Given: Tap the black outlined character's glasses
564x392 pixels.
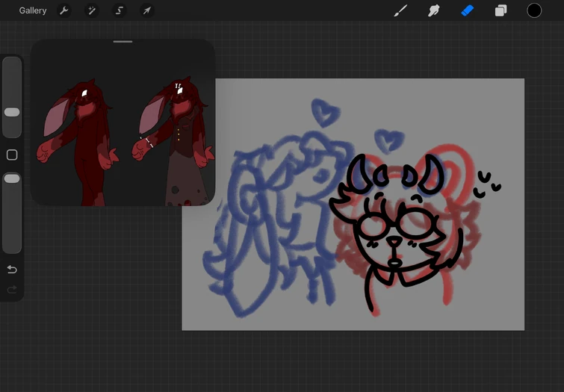Looking at the screenshot, I should [397, 224].
